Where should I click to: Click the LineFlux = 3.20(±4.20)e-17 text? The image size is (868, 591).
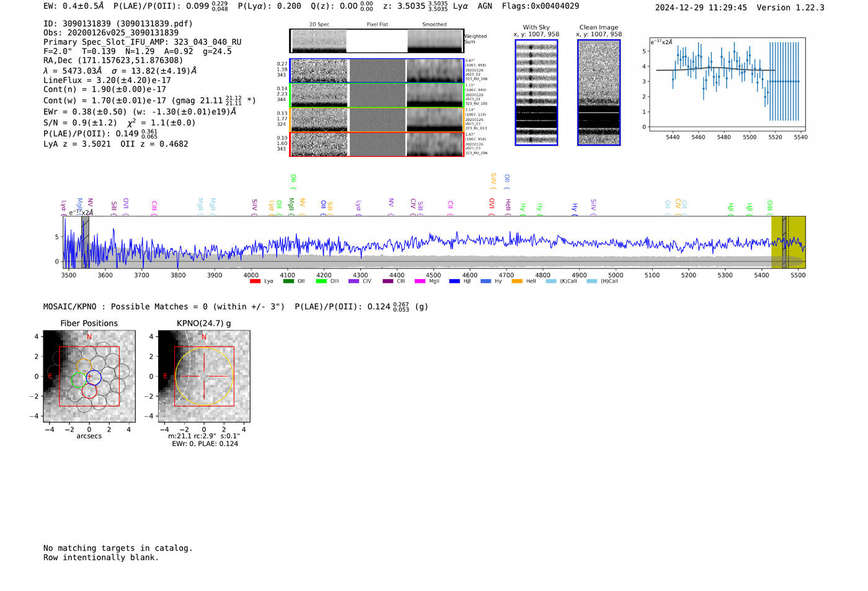107,80
